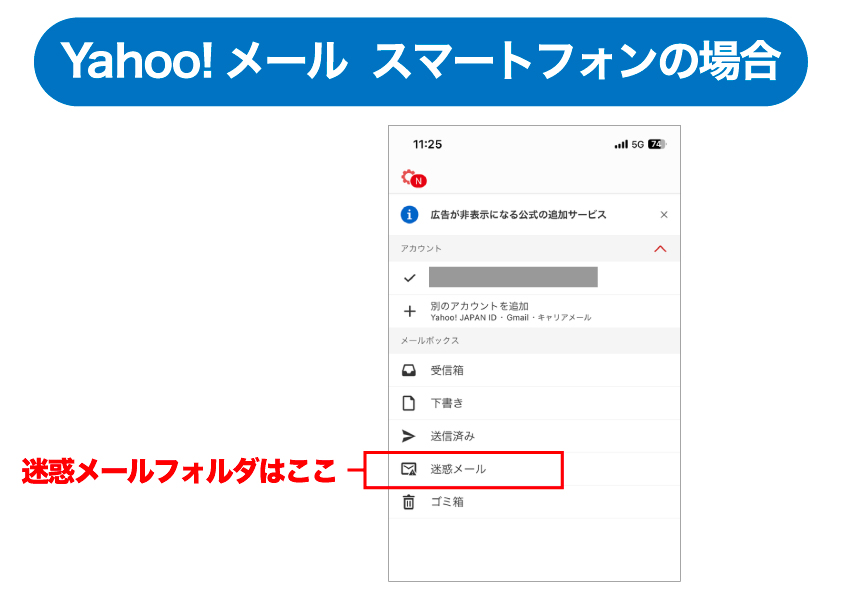Collapse the アカウント section with the red chevron
Screen dimensions: 842x595
(660, 249)
